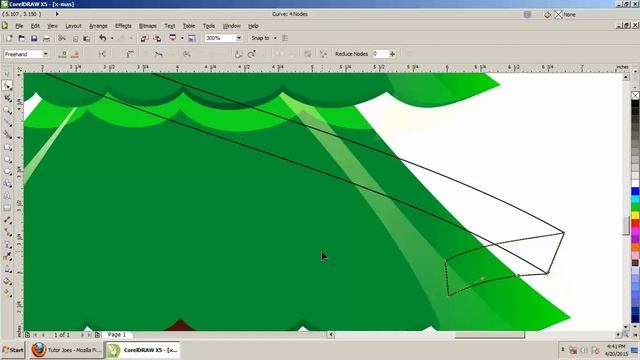Click the Reduce Nodes value field

(x=380, y=54)
